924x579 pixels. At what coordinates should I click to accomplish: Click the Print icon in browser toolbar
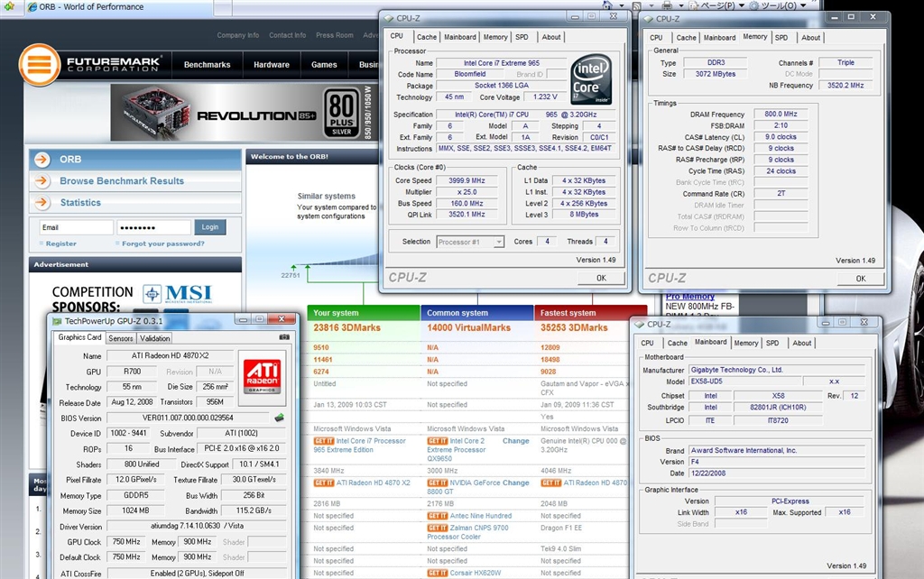coord(667,6)
